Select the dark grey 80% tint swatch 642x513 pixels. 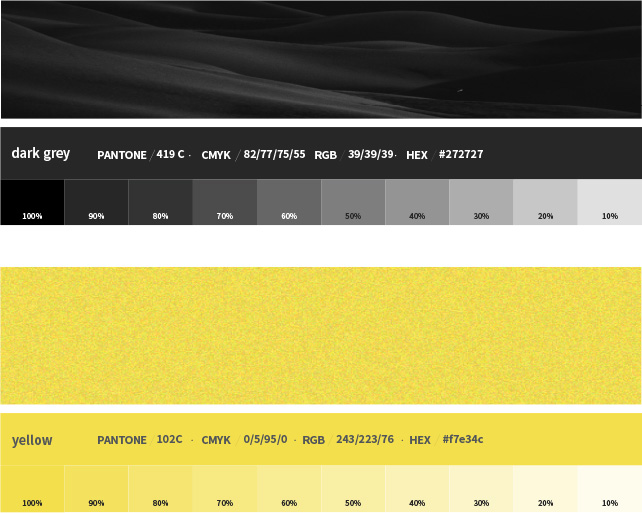coord(160,202)
